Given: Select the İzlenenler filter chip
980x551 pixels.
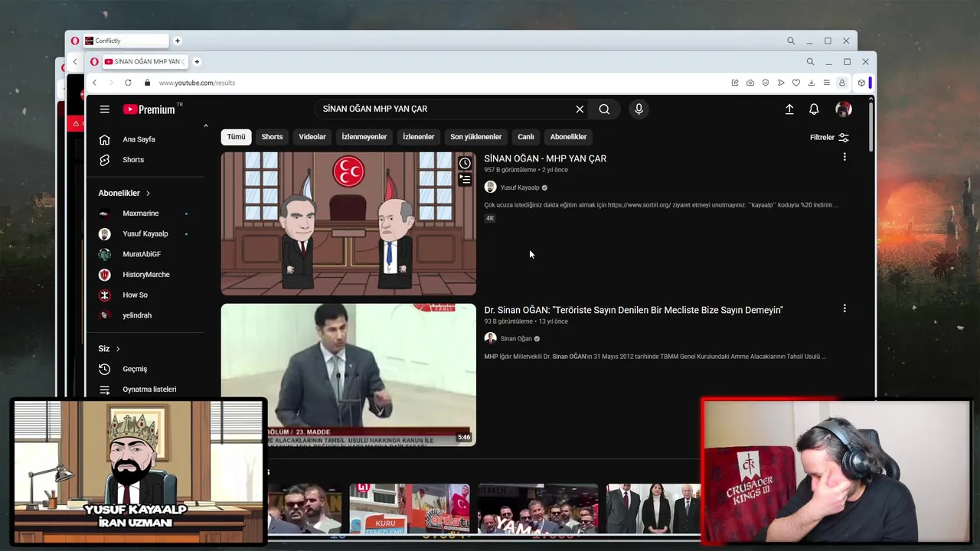Looking at the screenshot, I should coord(419,137).
